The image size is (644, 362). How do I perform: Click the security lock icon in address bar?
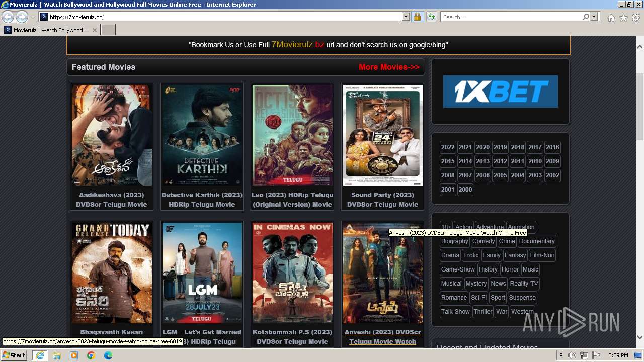click(417, 17)
